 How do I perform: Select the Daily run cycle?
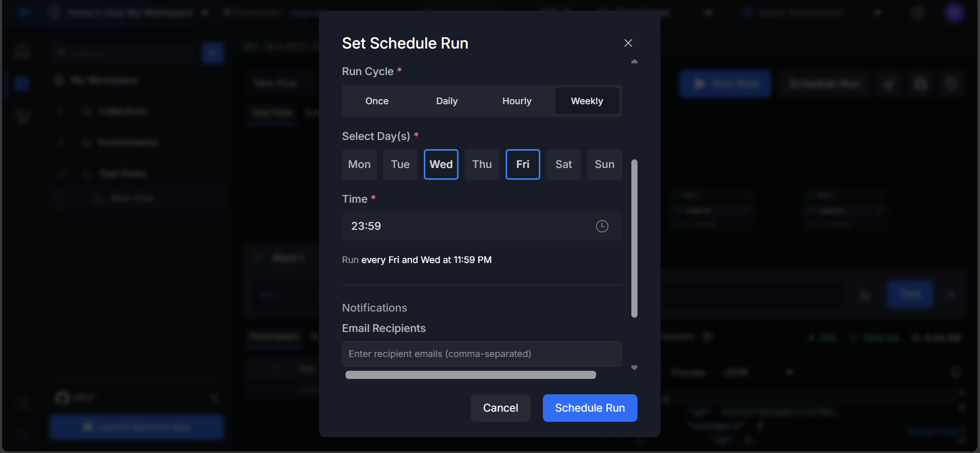[x=447, y=101]
